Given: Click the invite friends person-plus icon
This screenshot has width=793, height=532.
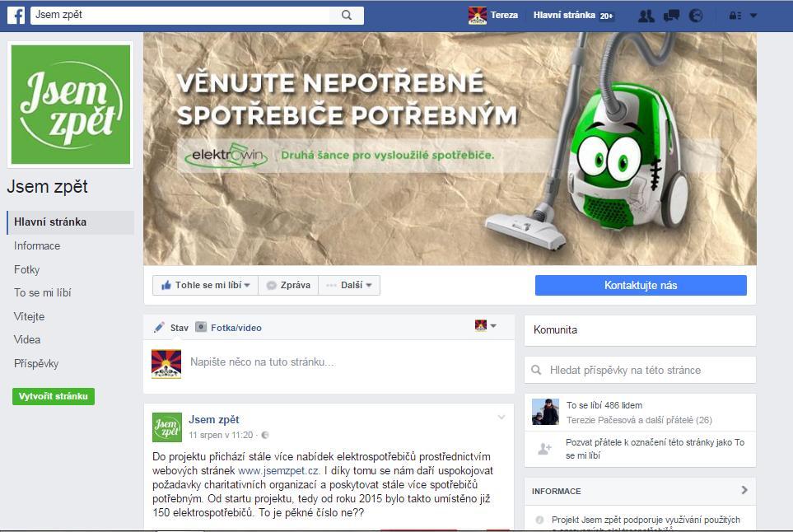Looking at the screenshot, I should click(x=544, y=449).
